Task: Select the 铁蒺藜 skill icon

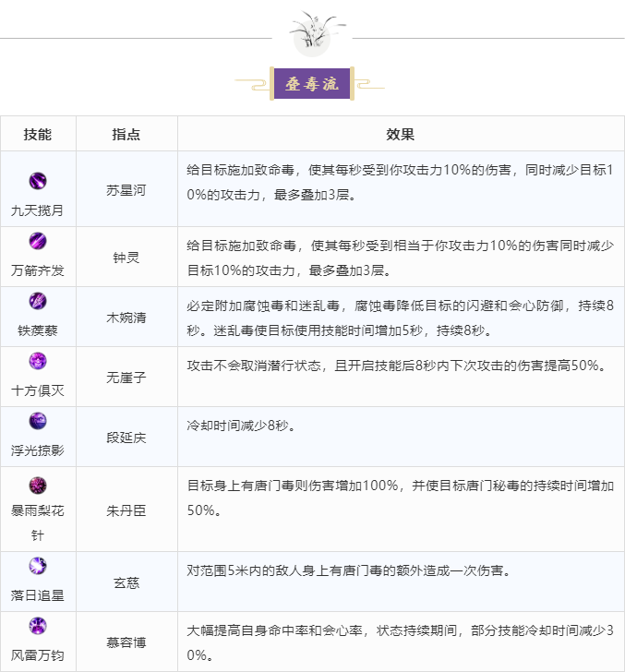Action: tap(38, 301)
